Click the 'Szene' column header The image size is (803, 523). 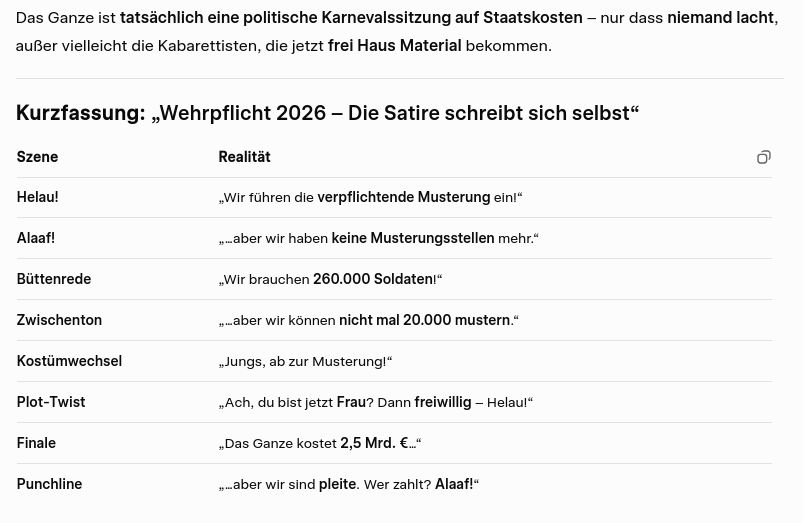37,157
